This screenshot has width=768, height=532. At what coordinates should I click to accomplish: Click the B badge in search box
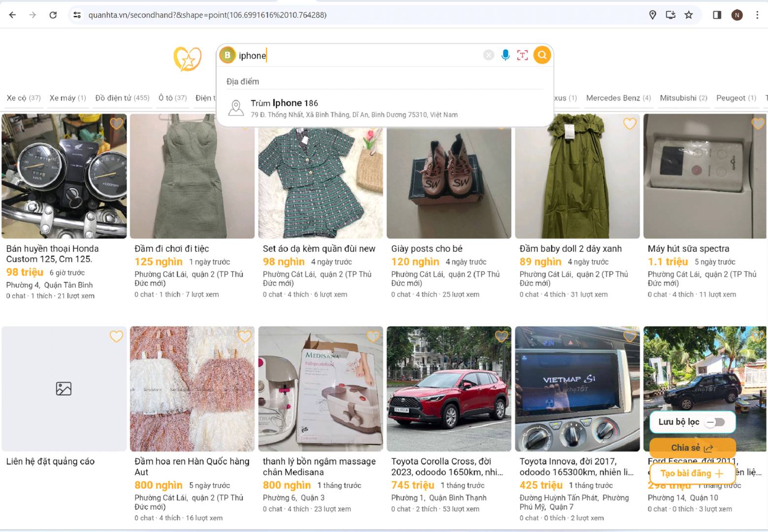[x=228, y=55]
